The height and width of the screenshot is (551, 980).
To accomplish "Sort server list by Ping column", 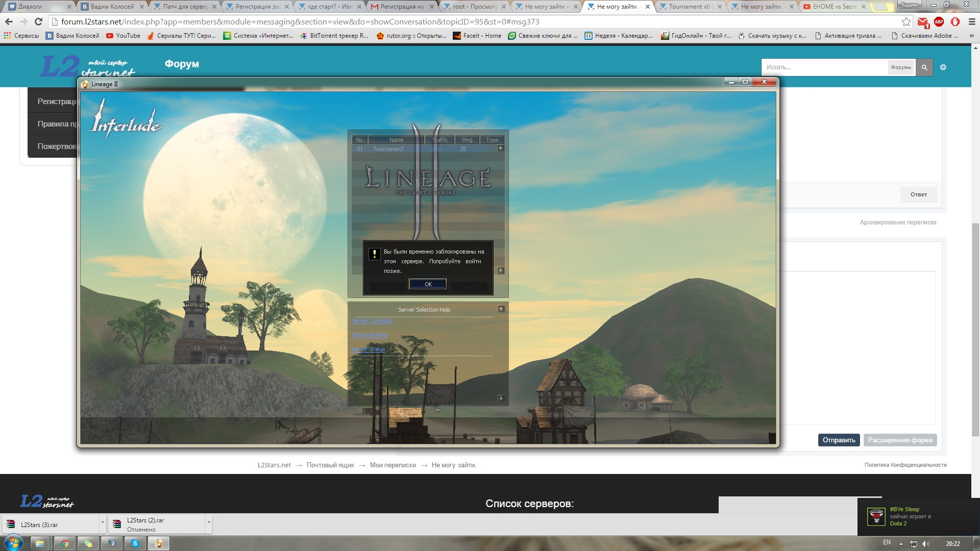I will (467, 140).
